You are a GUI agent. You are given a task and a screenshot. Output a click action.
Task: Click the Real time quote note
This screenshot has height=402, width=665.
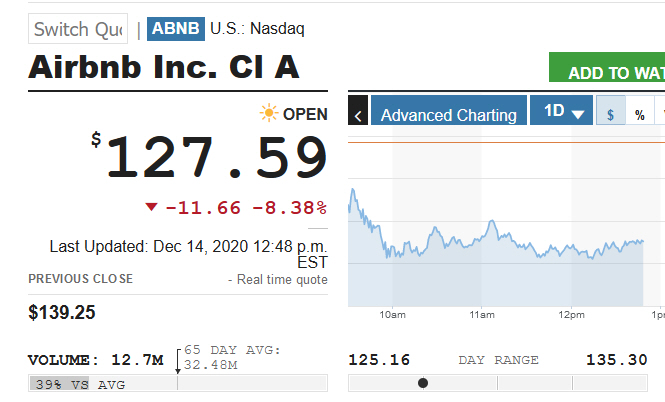(x=277, y=280)
